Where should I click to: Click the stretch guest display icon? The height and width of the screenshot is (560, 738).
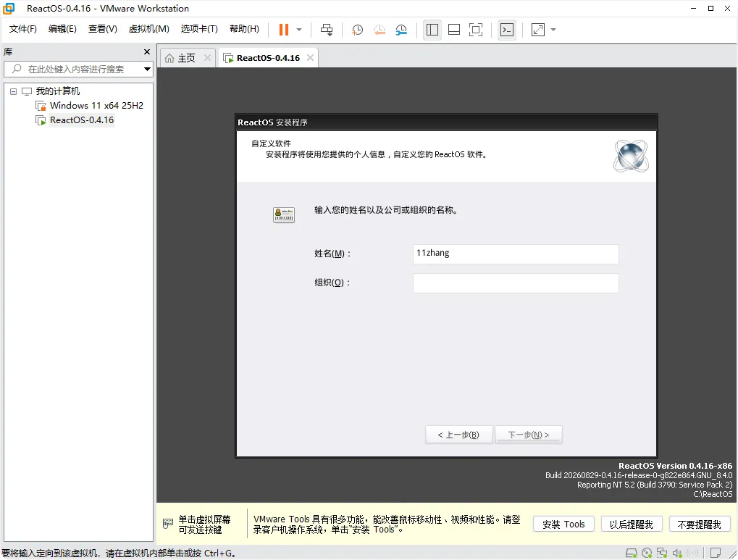click(x=538, y=30)
